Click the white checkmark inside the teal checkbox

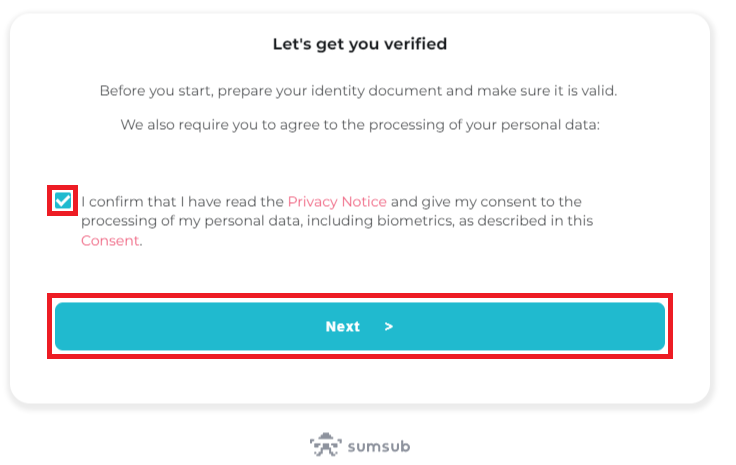pyautogui.click(x=62, y=201)
